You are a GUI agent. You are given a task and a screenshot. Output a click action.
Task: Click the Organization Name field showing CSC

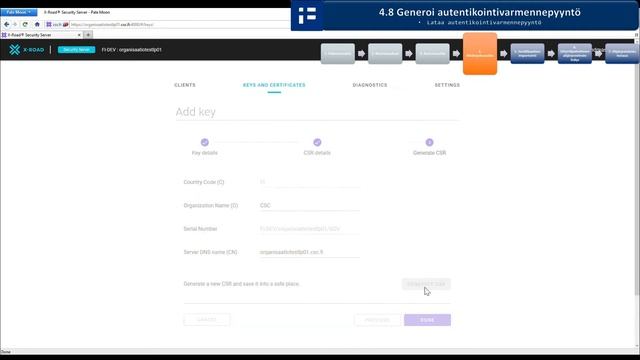[310, 205]
